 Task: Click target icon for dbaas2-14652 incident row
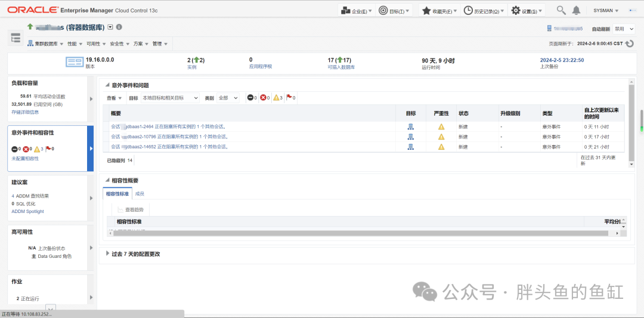point(411,147)
